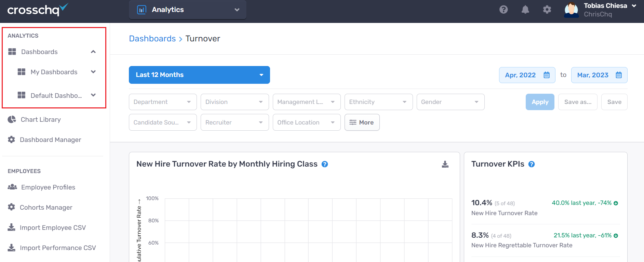Click the Employee Profiles people icon
Screen dimensions: 644x262
point(12,187)
